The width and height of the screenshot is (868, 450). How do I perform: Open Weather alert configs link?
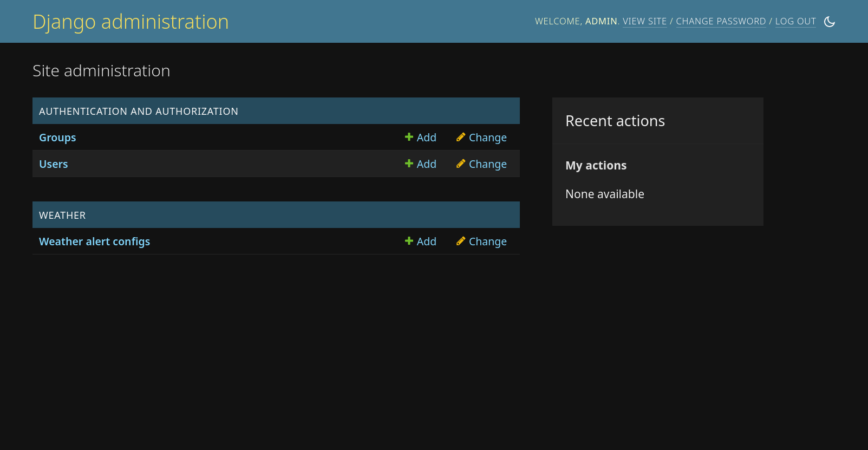[95, 242]
